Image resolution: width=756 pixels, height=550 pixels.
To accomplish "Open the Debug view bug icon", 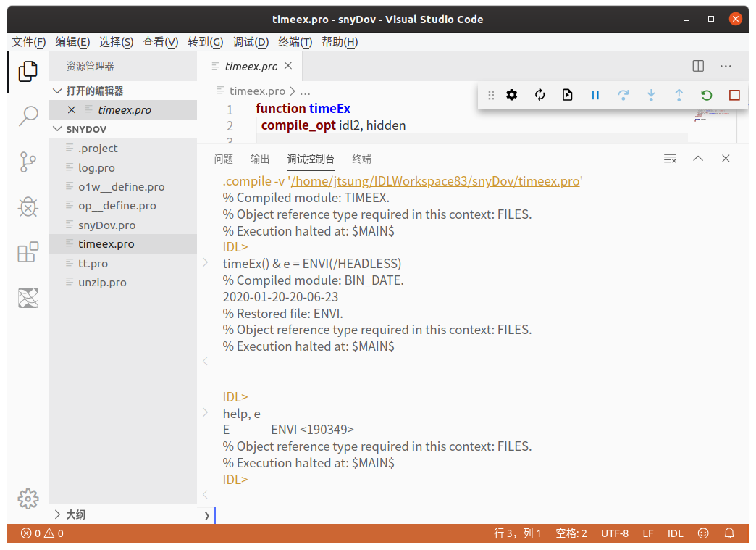I will pyautogui.click(x=28, y=207).
